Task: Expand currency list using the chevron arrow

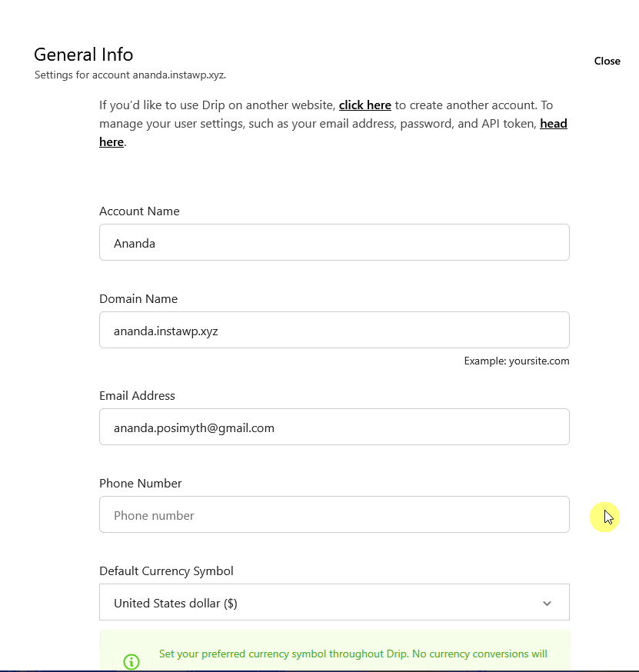Action: [547, 603]
